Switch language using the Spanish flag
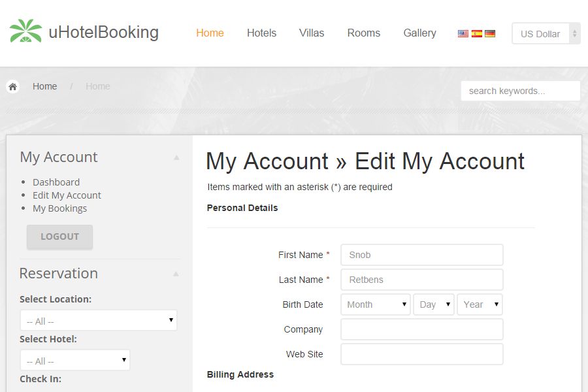The width and height of the screenshot is (588, 392). click(477, 33)
